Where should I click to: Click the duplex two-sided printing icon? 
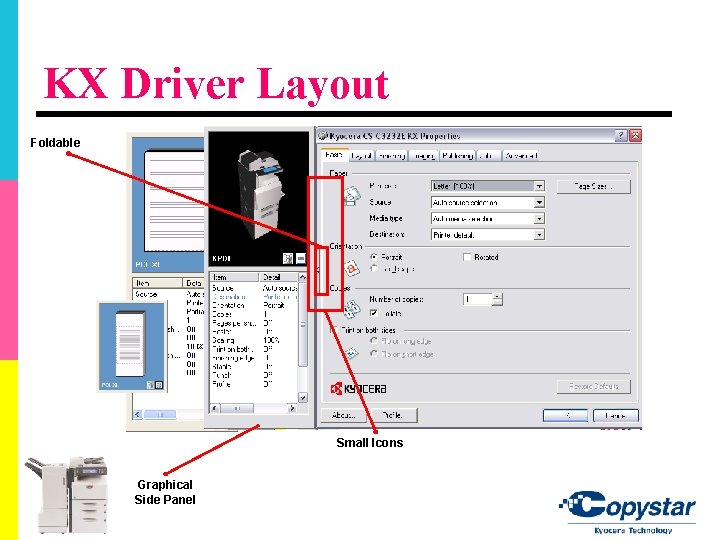coord(351,353)
